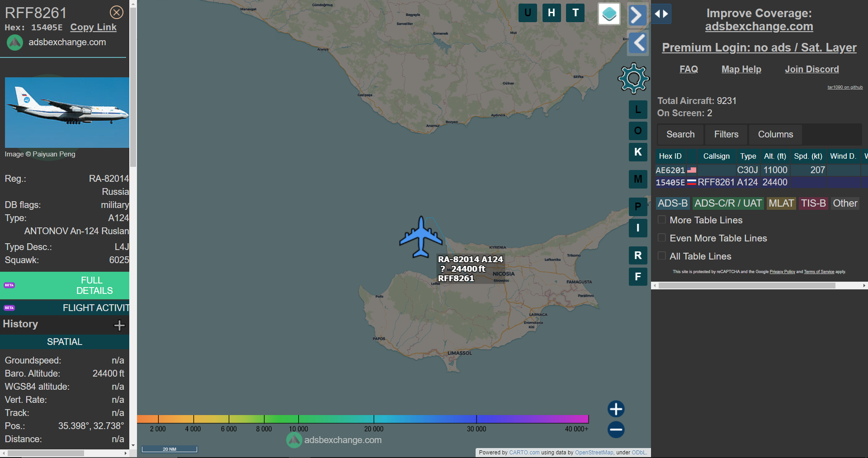Image resolution: width=868 pixels, height=458 pixels.
Task: Close the RFF8261 aircraft info panel
Action: click(x=117, y=12)
